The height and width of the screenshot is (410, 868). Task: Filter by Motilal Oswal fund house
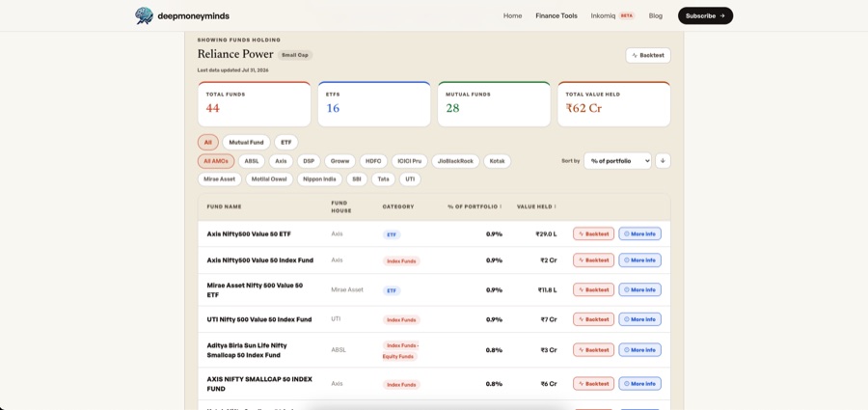(x=269, y=179)
